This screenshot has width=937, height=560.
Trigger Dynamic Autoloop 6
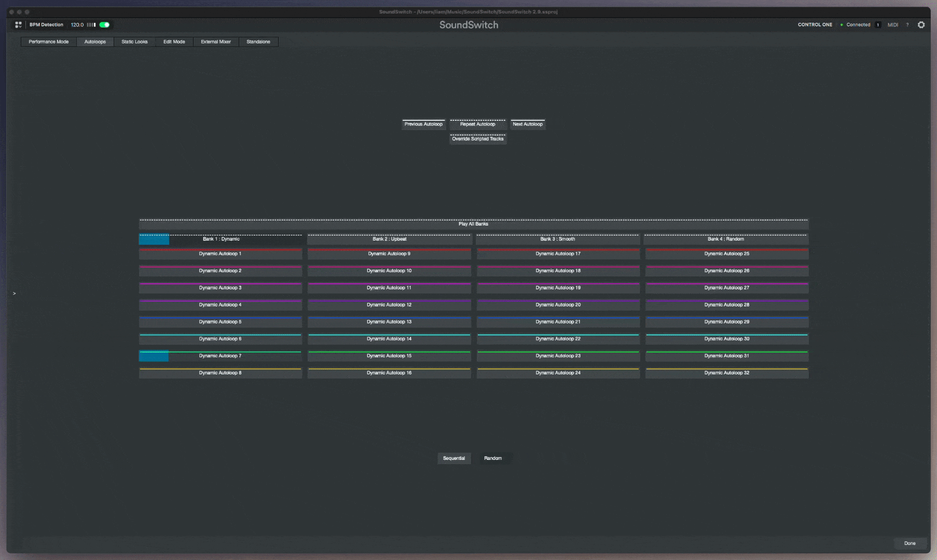click(221, 339)
